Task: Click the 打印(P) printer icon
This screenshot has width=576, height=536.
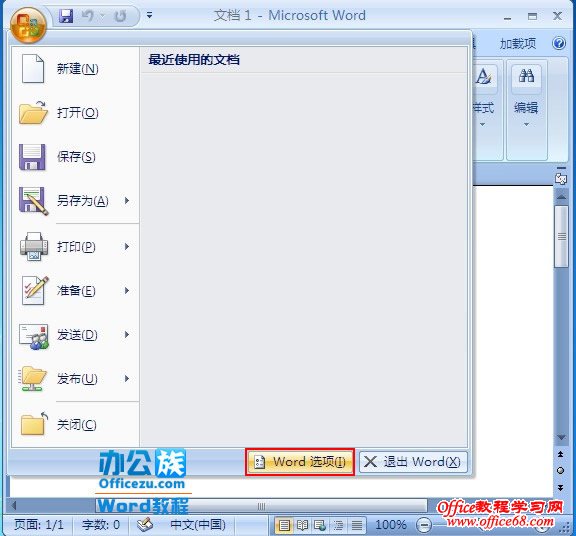Action: pyautogui.click(x=33, y=246)
